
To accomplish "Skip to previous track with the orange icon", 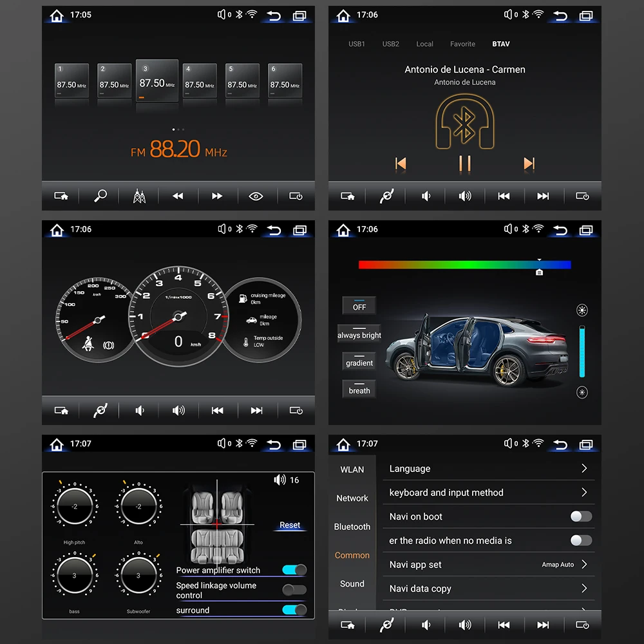I will pos(401,164).
